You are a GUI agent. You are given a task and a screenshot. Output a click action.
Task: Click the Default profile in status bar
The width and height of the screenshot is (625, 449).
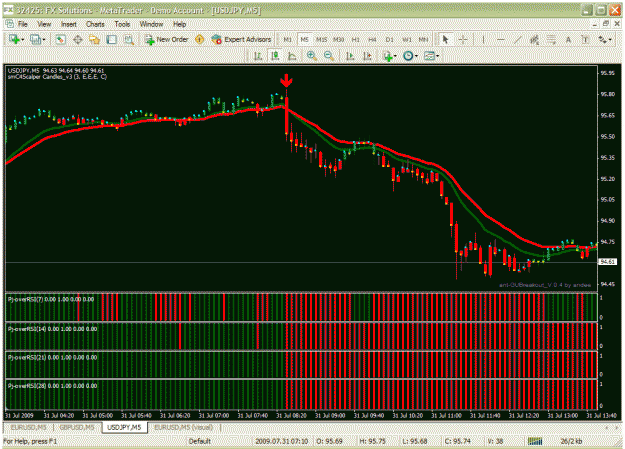200,441
